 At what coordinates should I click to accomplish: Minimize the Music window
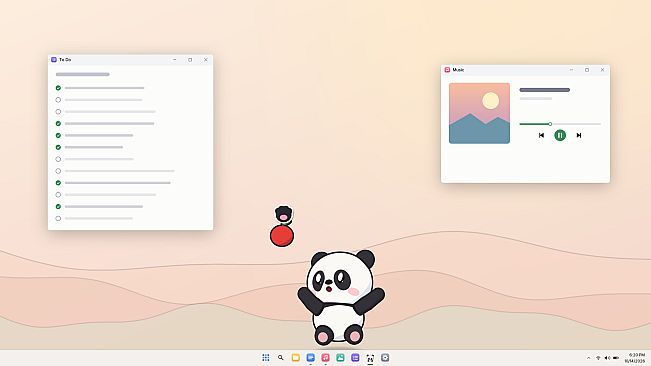(571, 70)
